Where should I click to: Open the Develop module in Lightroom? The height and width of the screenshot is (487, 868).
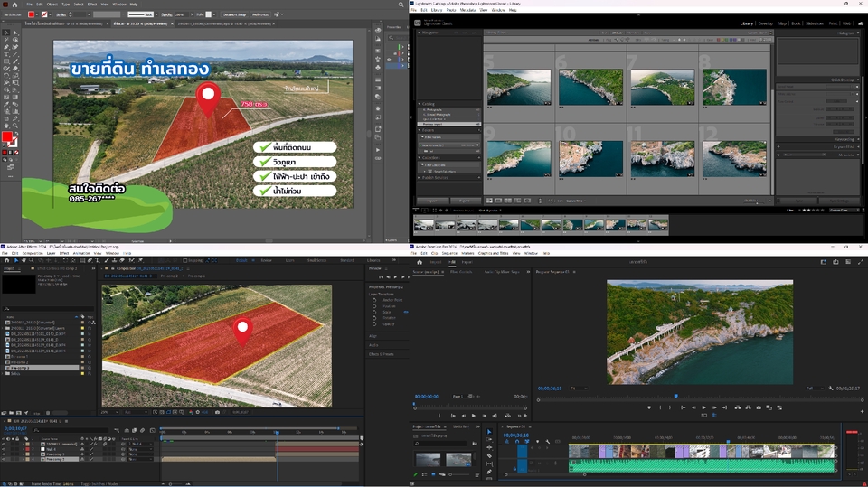765,23
